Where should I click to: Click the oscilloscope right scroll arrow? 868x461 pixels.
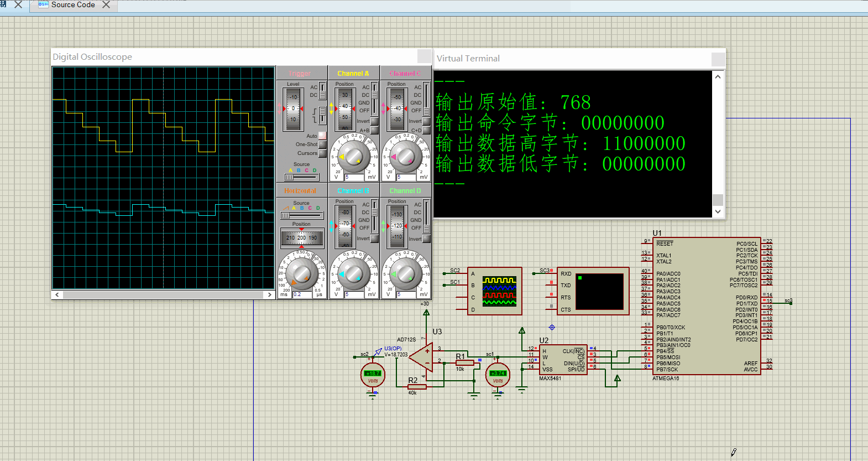click(x=269, y=294)
